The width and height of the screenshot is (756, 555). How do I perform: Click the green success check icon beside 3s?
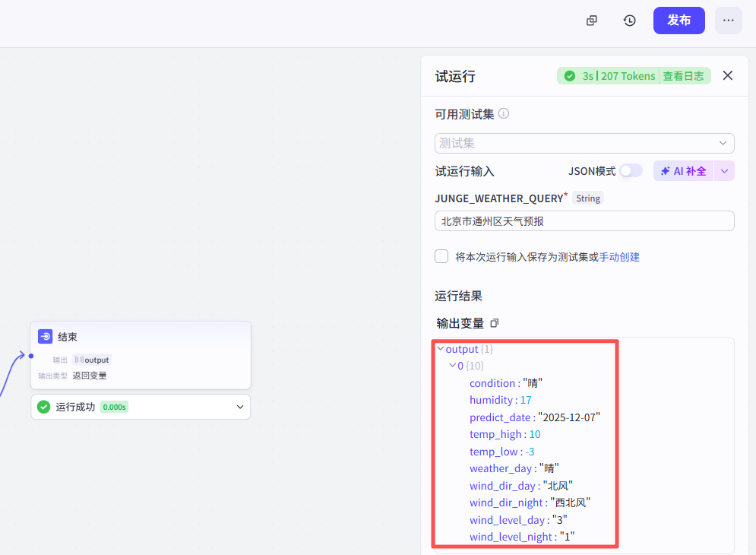pos(569,76)
